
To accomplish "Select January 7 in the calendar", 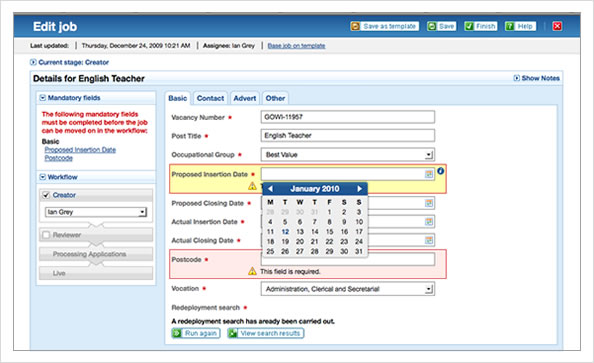I will 314,222.
